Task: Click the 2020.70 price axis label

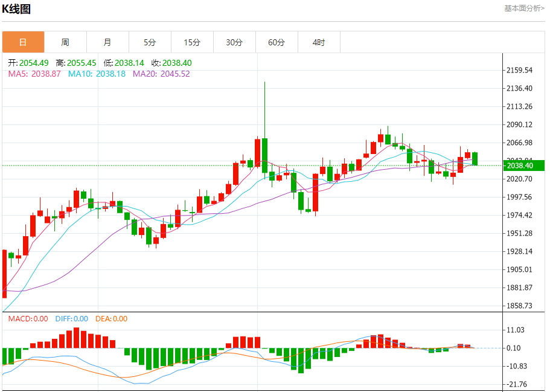Action: 519,179
